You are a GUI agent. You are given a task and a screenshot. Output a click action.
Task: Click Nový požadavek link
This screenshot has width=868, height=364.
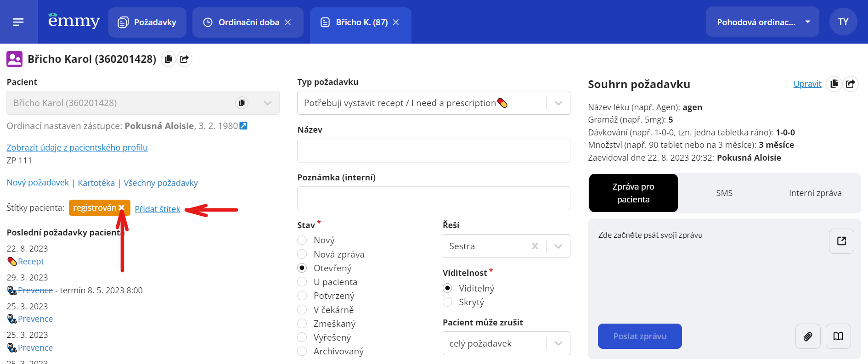point(38,183)
